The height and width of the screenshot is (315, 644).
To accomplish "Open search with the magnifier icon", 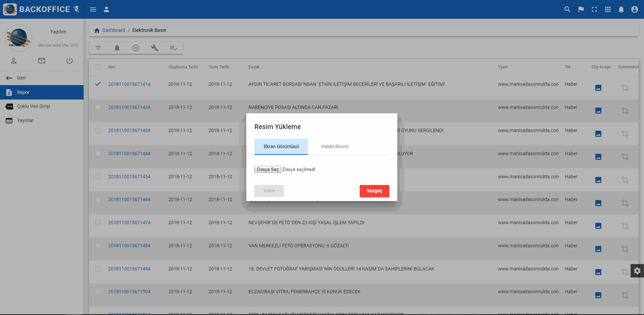I will [567, 9].
